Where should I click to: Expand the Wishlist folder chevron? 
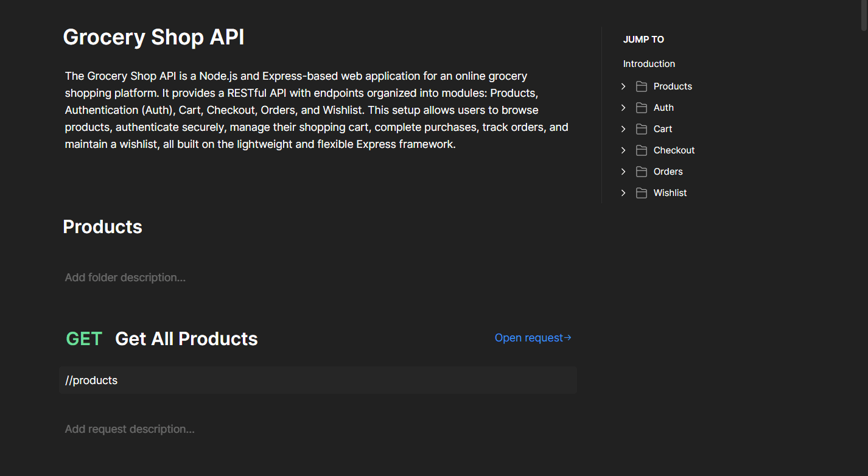coord(623,193)
